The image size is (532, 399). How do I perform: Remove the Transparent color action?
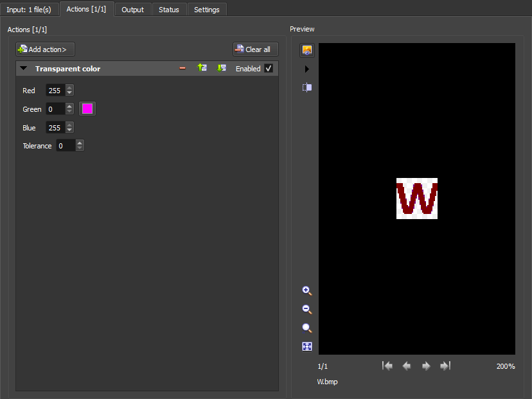click(182, 68)
